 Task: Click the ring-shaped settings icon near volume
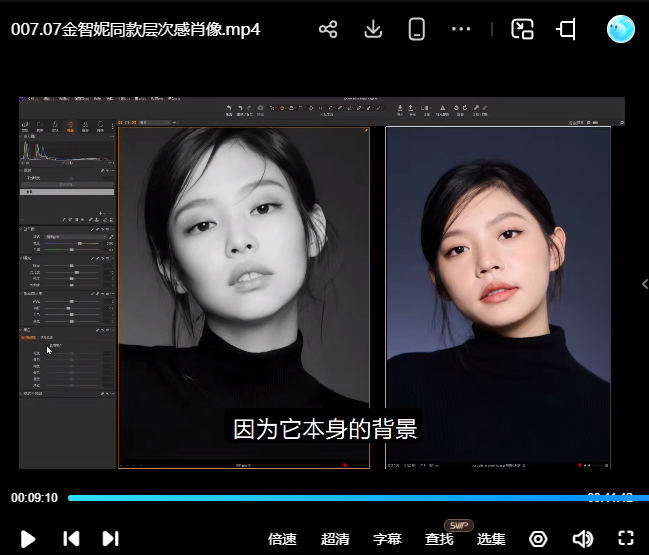[x=538, y=538]
